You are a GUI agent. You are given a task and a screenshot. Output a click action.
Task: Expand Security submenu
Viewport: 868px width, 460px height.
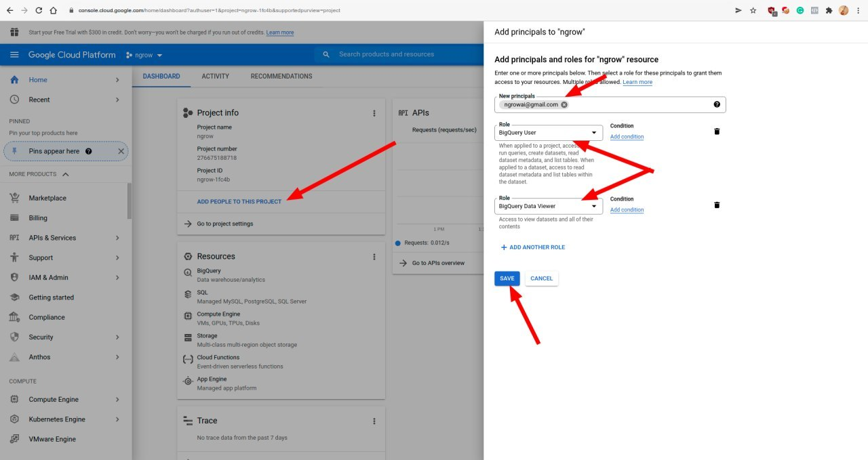pos(117,337)
